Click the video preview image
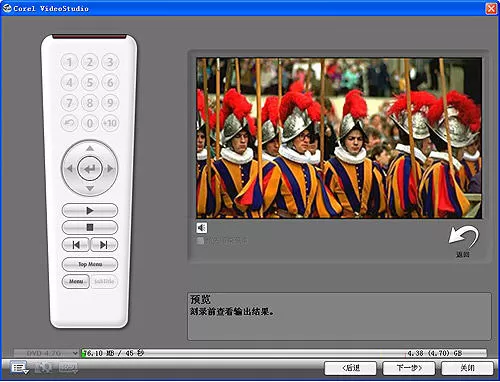The height and width of the screenshot is (382, 500). click(339, 138)
